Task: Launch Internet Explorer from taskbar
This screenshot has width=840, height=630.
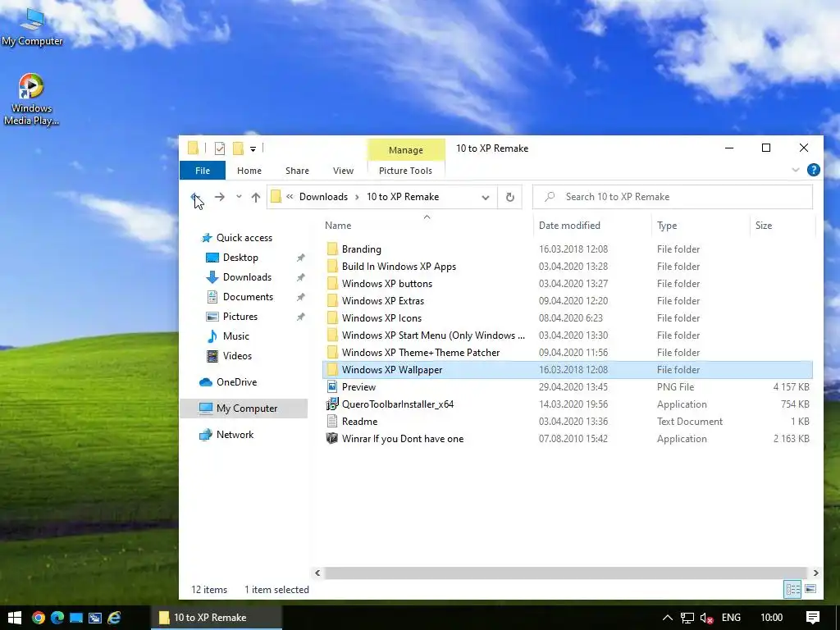Action: pos(114,618)
